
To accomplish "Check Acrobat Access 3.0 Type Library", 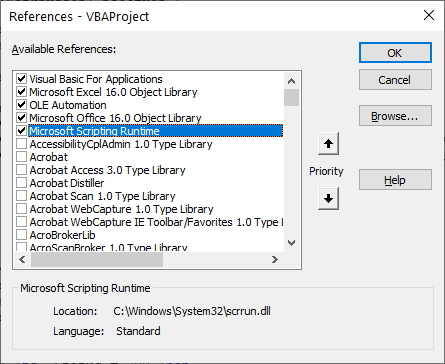I will [21, 170].
